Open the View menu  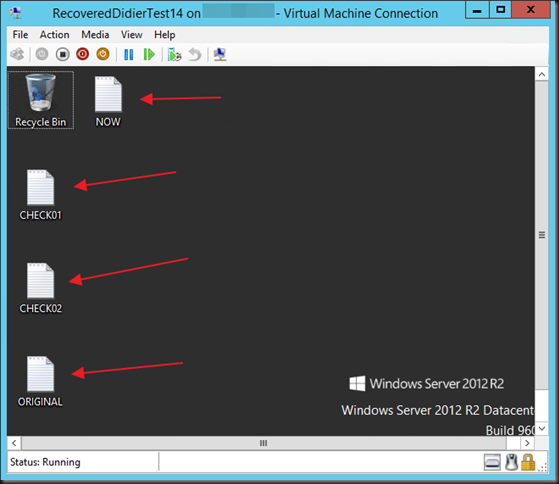(132, 35)
